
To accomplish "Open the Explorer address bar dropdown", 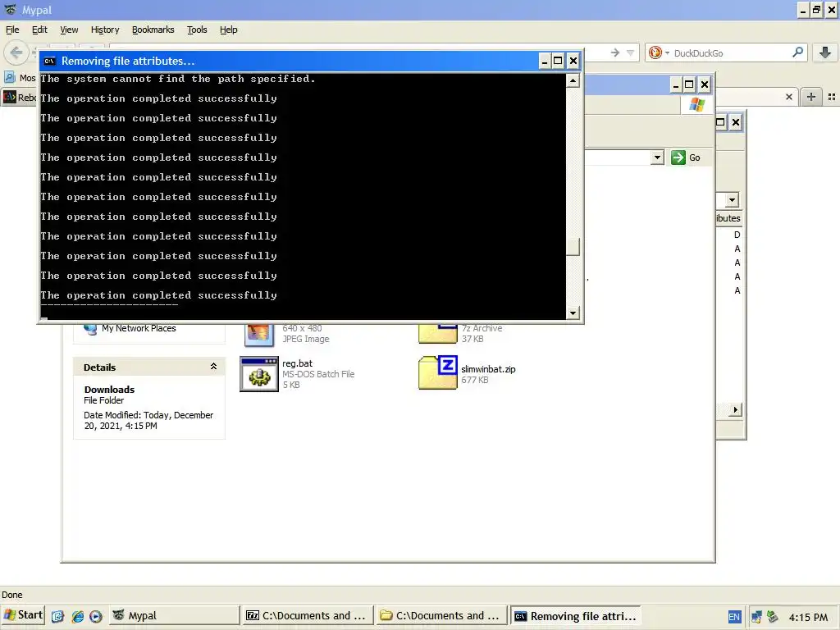I will click(657, 157).
